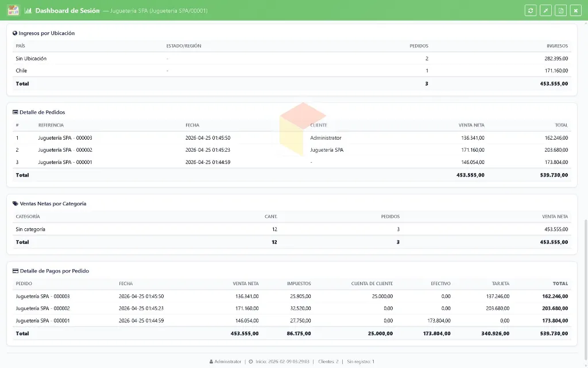The width and height of the screenshot is (588, 368).
Task: Click Administrator user in footer
Action: [x=227, y=362]
